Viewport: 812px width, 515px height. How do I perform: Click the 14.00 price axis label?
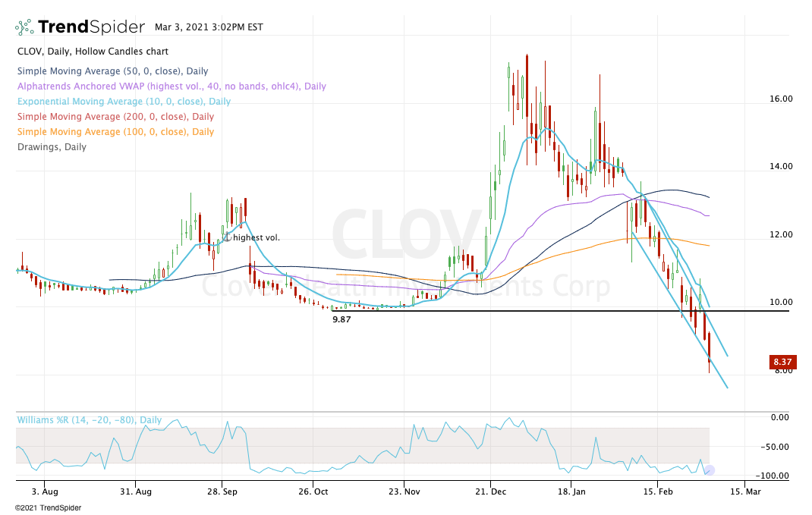coord(780,166)
